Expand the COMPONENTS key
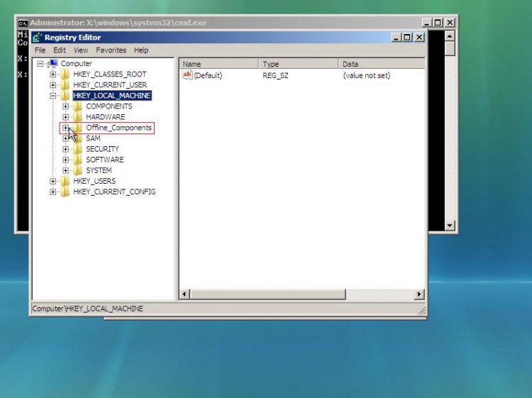Viewport: 532px width, 398px height. point(65,106)
